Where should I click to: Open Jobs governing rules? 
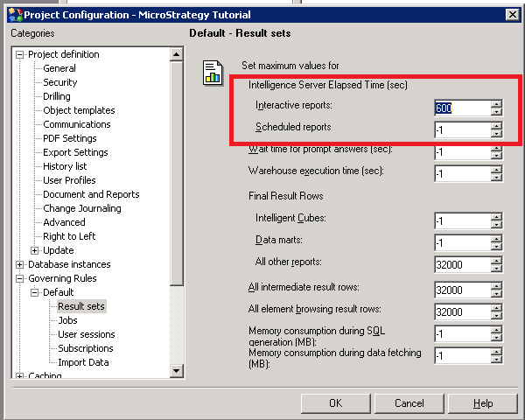tap(67, 320)
